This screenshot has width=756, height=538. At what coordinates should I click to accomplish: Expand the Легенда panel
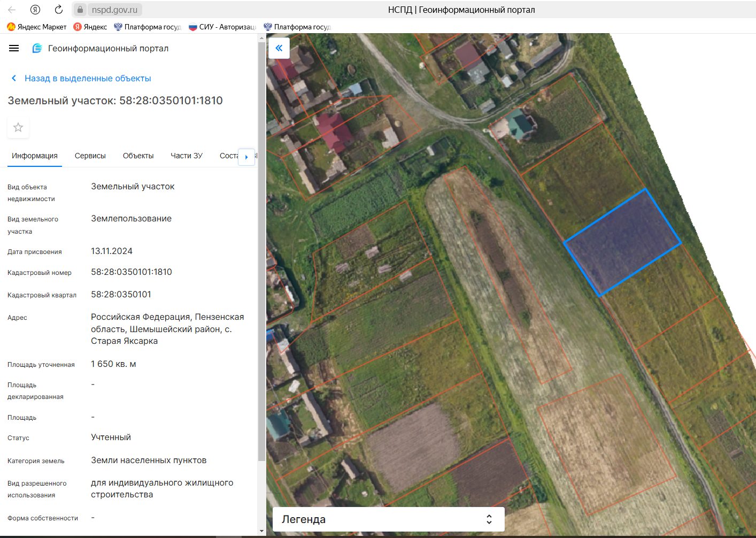(389, 519)
